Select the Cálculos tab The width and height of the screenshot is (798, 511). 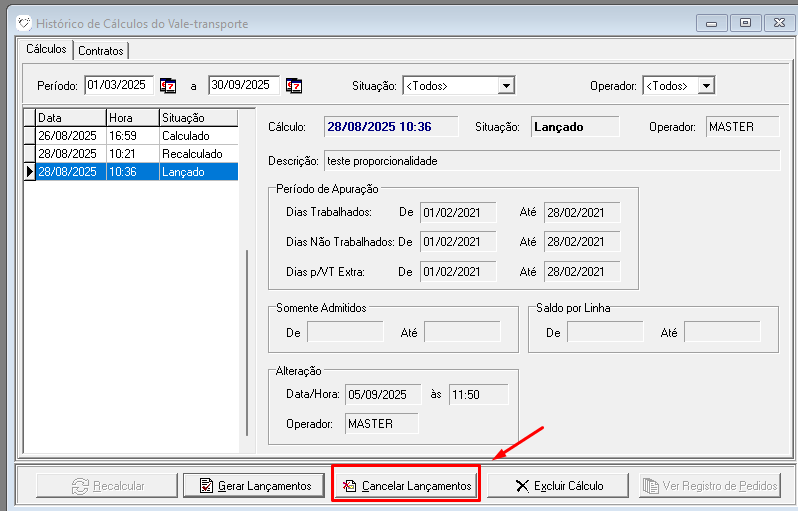click(x=46, y=49)
